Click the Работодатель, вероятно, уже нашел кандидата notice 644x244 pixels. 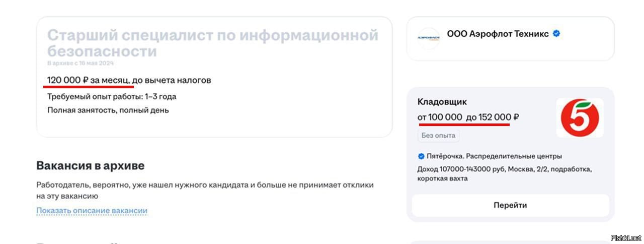point(205,190)
